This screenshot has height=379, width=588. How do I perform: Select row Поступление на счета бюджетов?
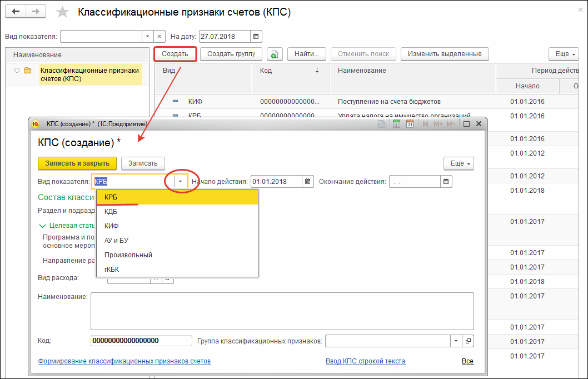(x=367, y=102)
